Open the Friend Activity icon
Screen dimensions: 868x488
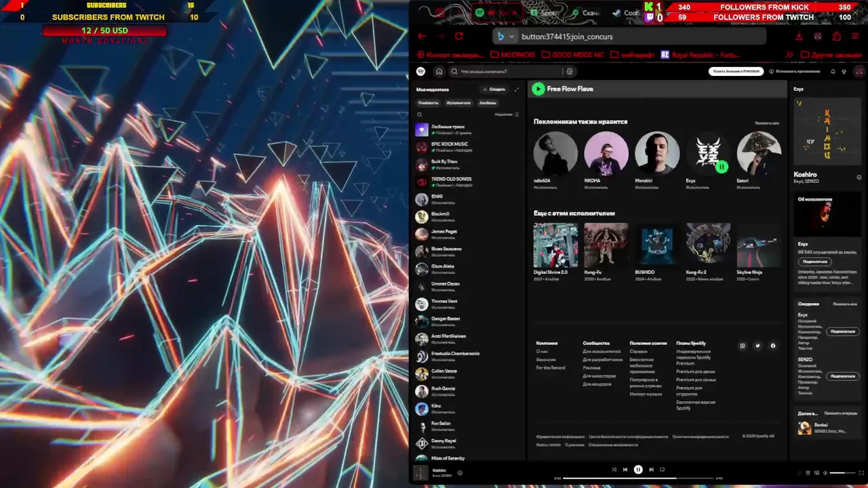click(x=844, y=71)
